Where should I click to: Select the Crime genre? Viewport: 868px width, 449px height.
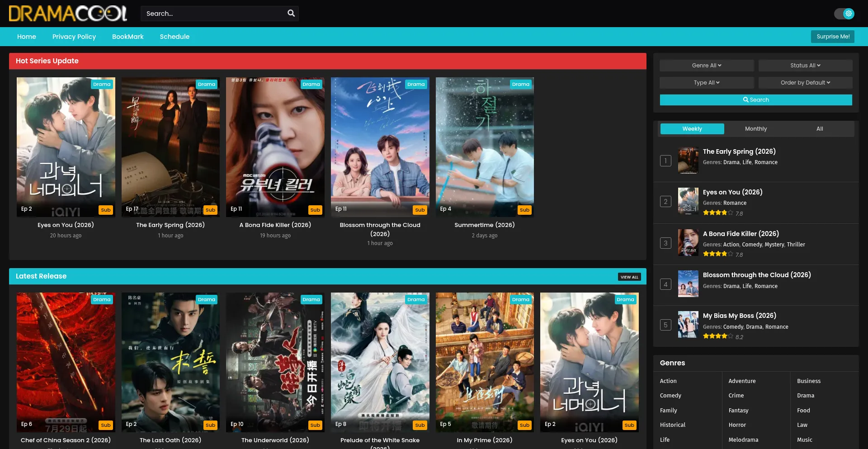tap(736, 396)
